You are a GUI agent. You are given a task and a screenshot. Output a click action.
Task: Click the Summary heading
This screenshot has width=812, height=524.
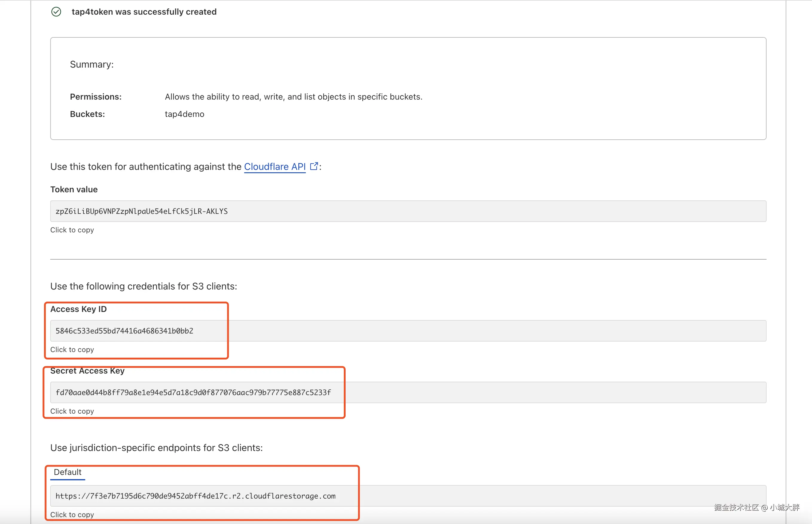tap(91, 64)
